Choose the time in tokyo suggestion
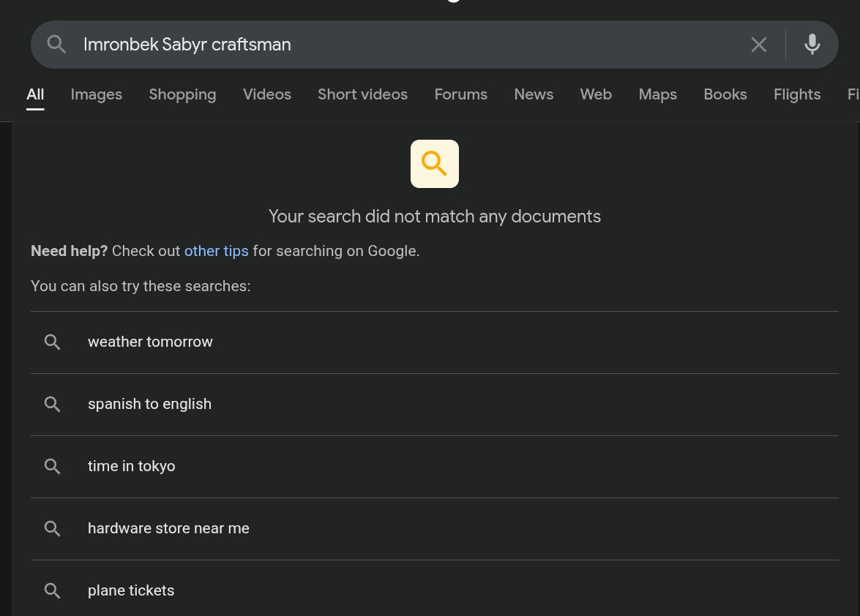The width and height of the screenshot is (860, 616). (x=434, y=466)
